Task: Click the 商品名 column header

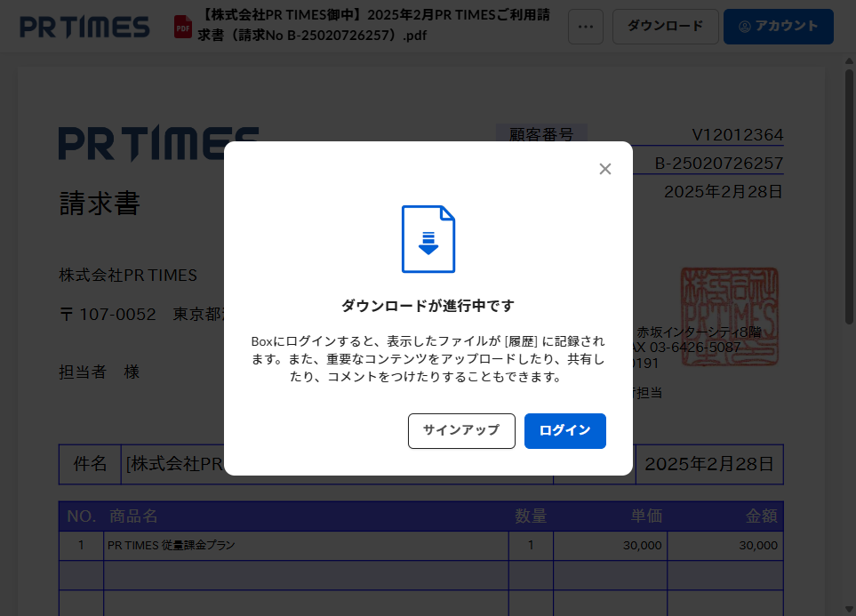Action: (133, 516)
